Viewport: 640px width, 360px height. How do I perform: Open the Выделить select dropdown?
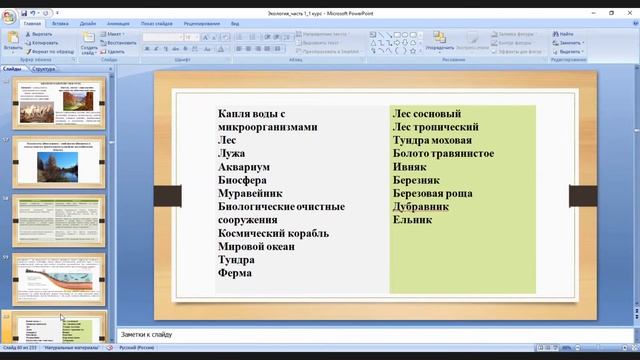pos(568,52)
